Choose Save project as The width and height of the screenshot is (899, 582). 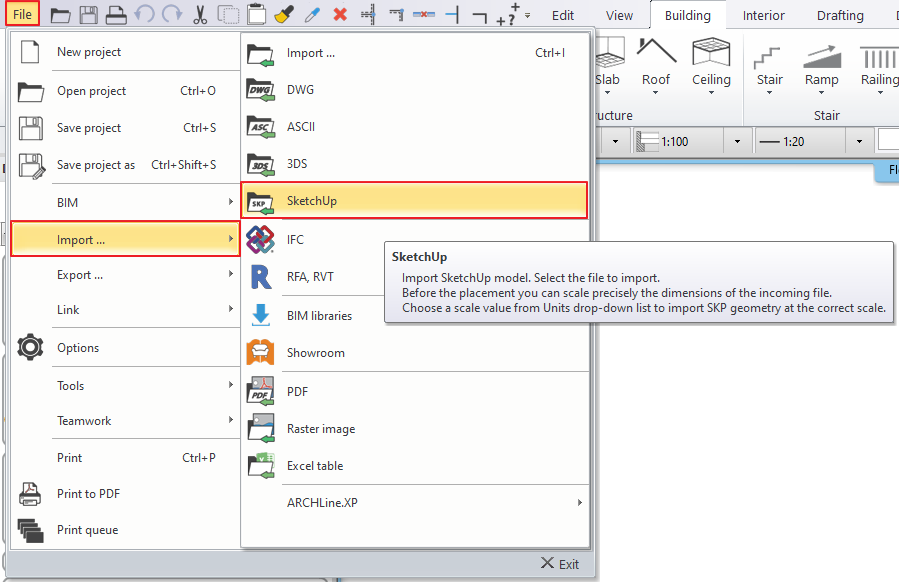(x=125, y=165)
